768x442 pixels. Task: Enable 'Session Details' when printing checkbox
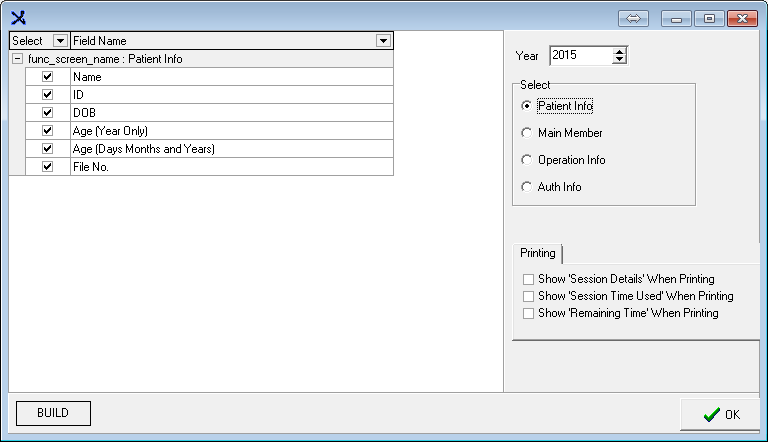528,279
